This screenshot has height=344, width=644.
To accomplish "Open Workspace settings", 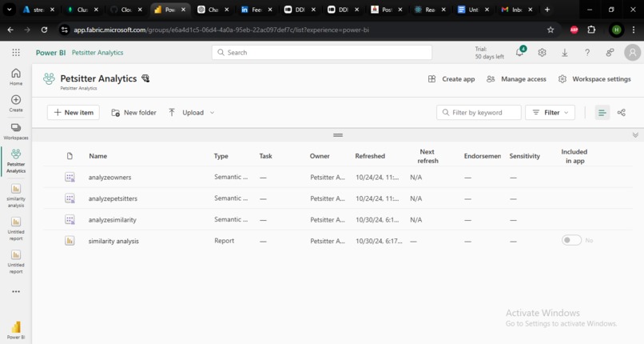I will pos(594,79).
